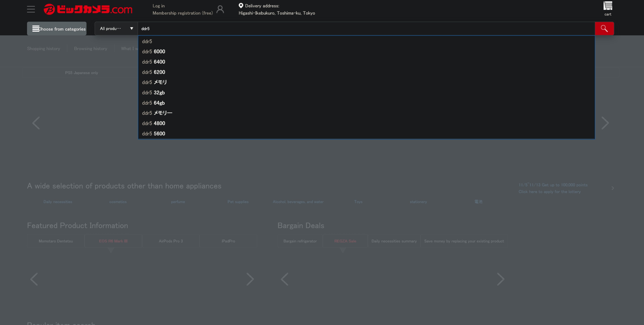Select the ddr5 6000 suggestion

coord(153,52)
